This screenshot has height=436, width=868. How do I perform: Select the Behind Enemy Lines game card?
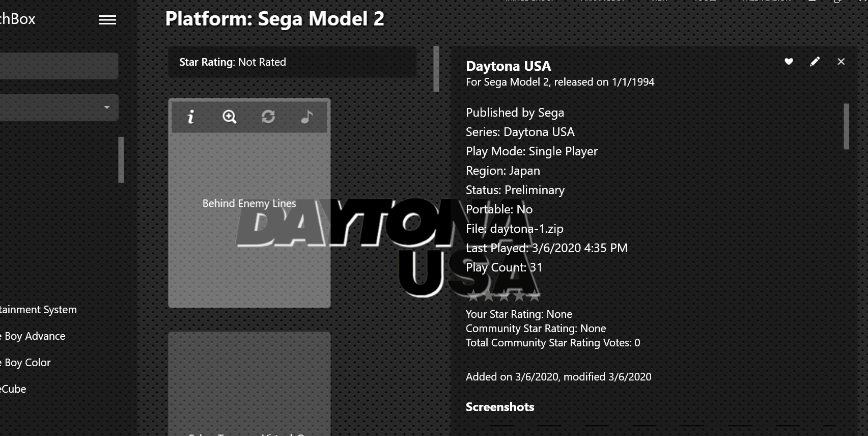(x=249, y=203)
